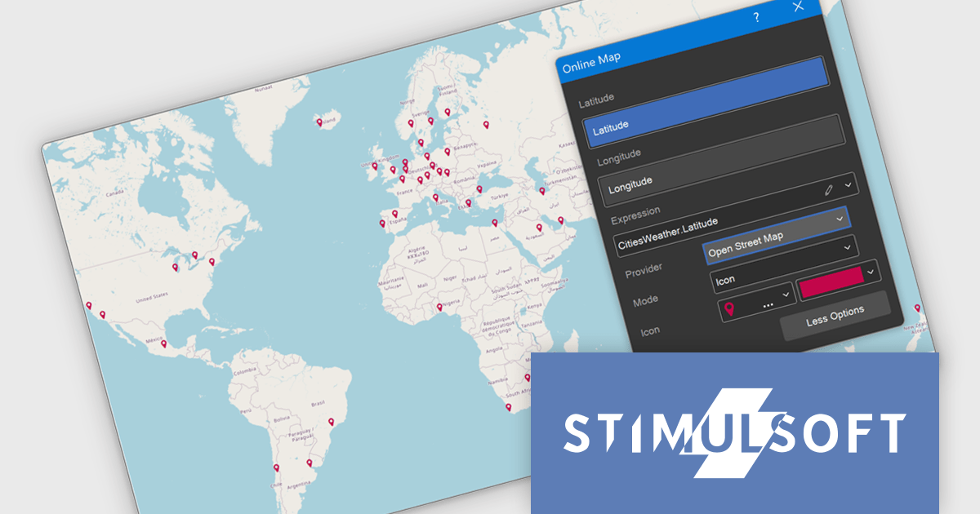Click the United States label on map
The height and width of the screenshot is (514, 980).
point(152,297)
